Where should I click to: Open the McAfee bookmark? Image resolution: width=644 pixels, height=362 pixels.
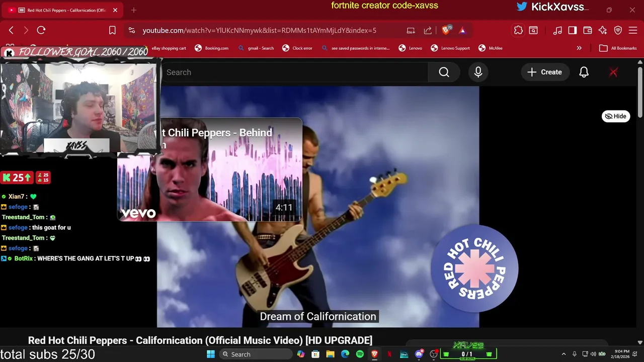coord(491,48)
